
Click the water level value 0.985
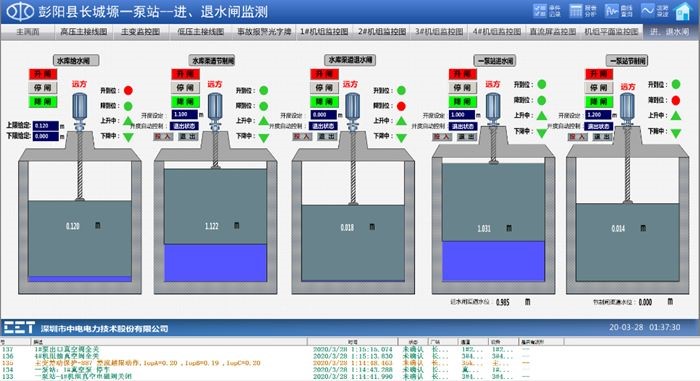tap(503, 302)
